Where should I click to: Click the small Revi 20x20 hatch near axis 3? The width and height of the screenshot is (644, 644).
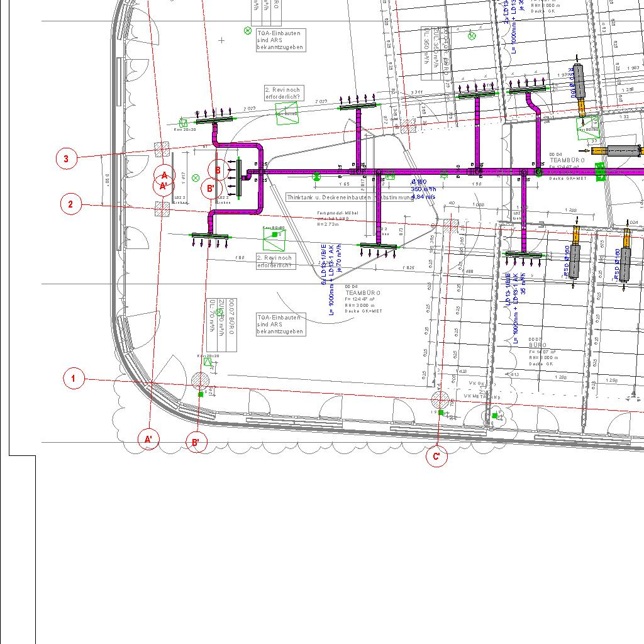(184, 123)
